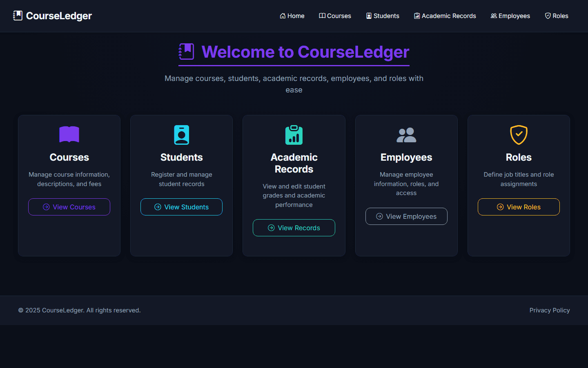Click the Roles card title
Image resolution: width=588 pixels, height=368 pixels.
click(519, 157)
